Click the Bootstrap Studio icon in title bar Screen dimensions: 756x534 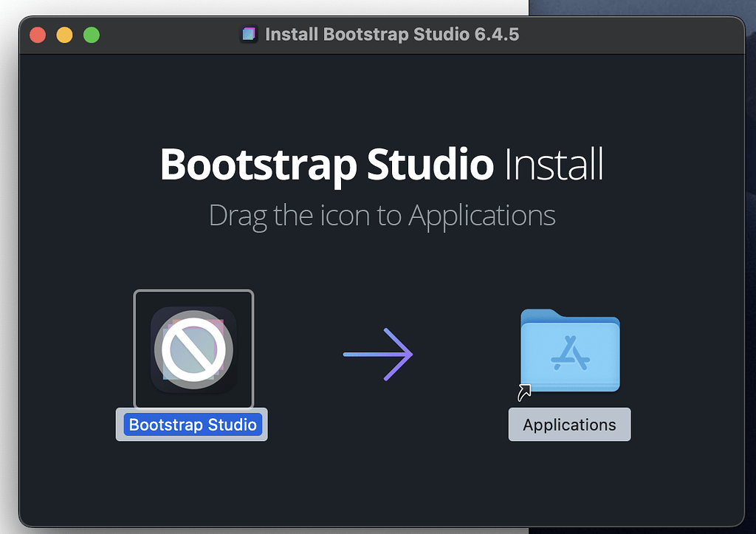click(249, 34)
